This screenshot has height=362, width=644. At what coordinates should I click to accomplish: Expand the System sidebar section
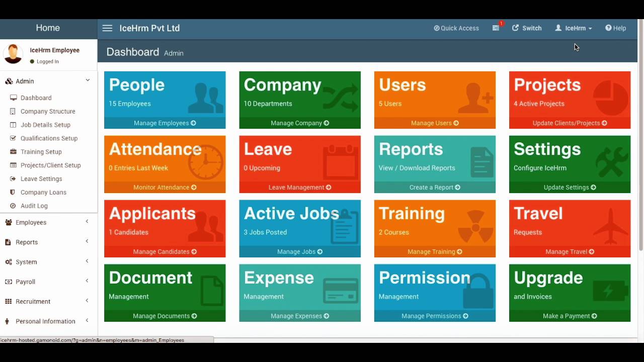click(x=49, y=262)
